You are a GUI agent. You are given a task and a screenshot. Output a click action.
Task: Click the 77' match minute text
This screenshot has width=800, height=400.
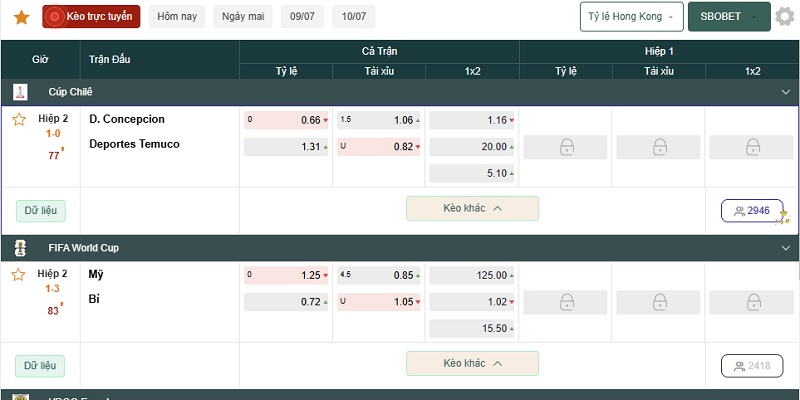point(55,155)
